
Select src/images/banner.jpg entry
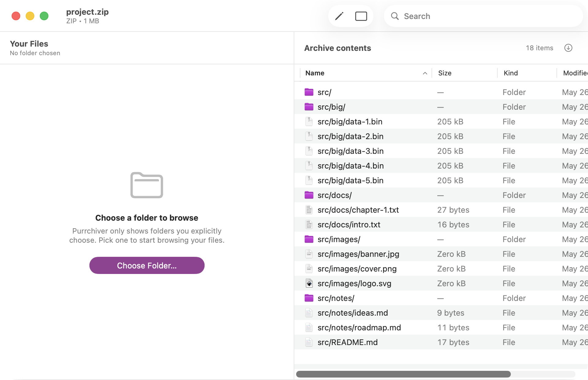(358, 254)
